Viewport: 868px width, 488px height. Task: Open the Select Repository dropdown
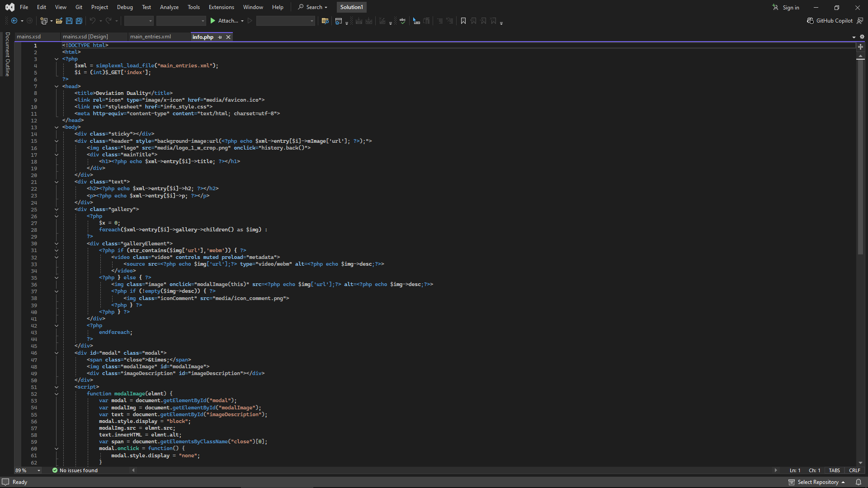pyautogui.click(x=817, y=482)
